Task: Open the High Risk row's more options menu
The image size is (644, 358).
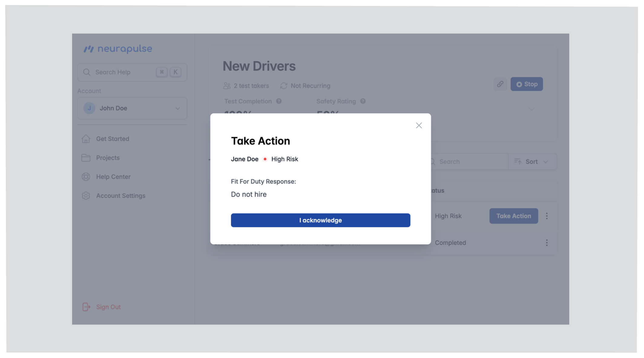Action: (547, 216)
